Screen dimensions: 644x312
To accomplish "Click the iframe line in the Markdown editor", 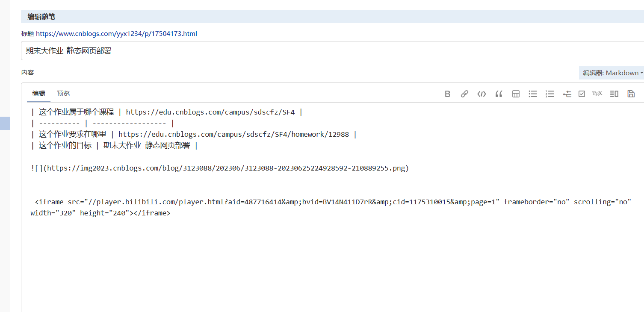I will point(257,202).
